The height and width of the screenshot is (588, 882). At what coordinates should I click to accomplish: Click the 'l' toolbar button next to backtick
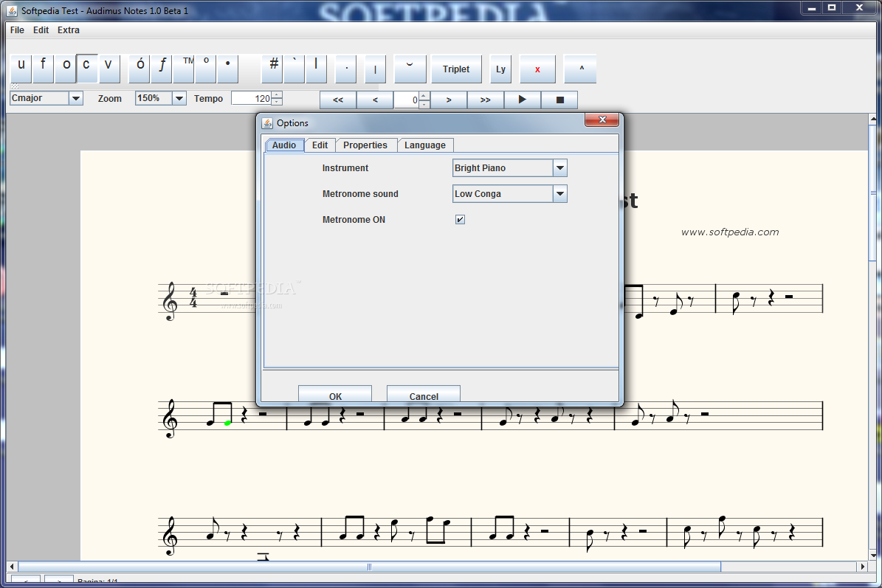click(316, 69)
